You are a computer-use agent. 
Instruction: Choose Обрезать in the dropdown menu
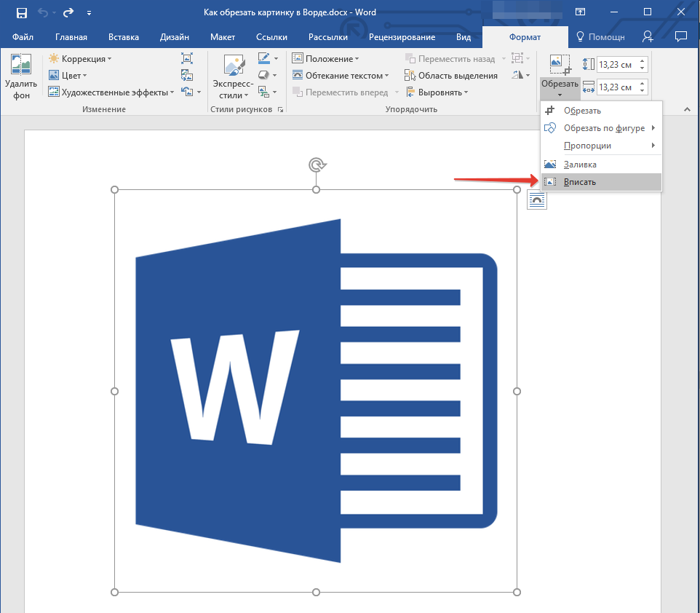point(601,111)
